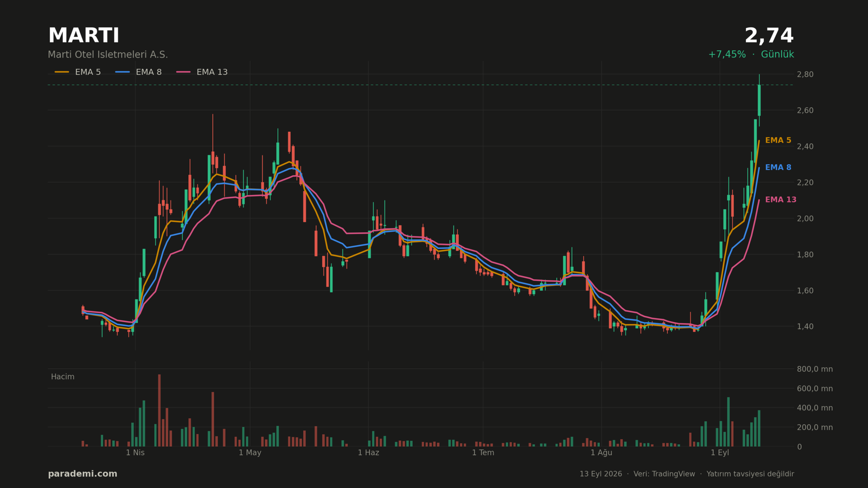
Task: Click the EMA 13 legend entry
Action: 202,72
